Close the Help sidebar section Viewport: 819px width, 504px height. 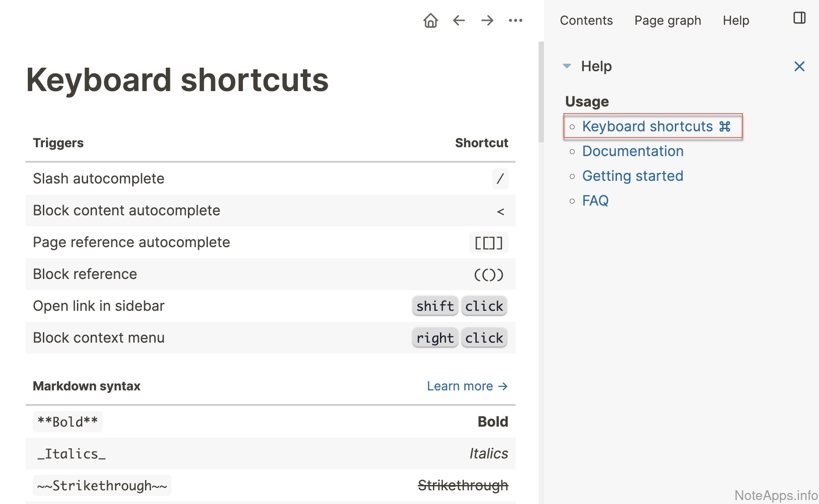(799, 66)
